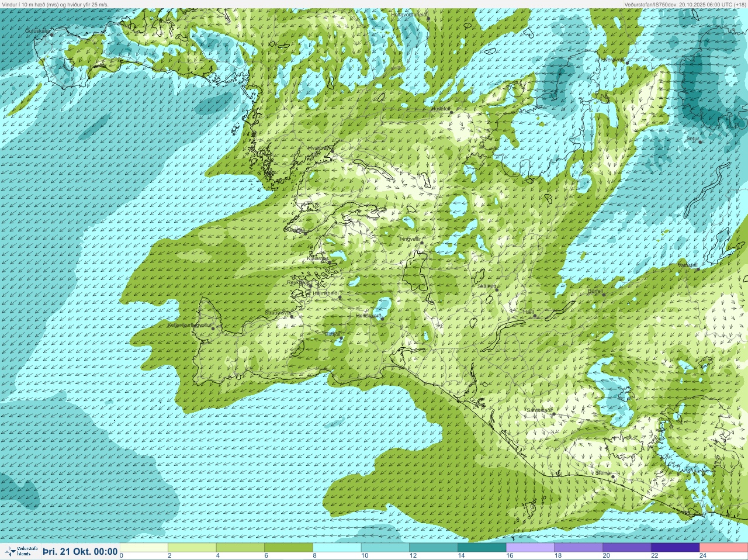748x560 pixels.
Task: Click the 16–18 m/s lavender swatch
Action: [531, 548]
